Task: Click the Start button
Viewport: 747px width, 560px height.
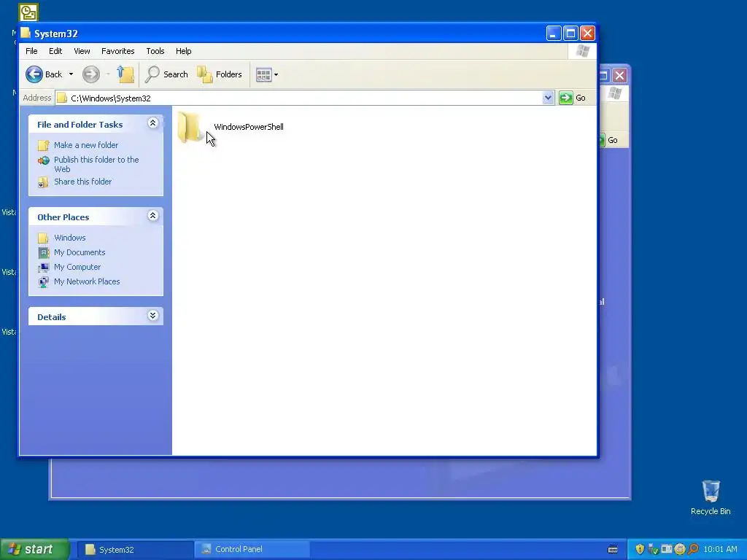Action: tap(35, 550)
